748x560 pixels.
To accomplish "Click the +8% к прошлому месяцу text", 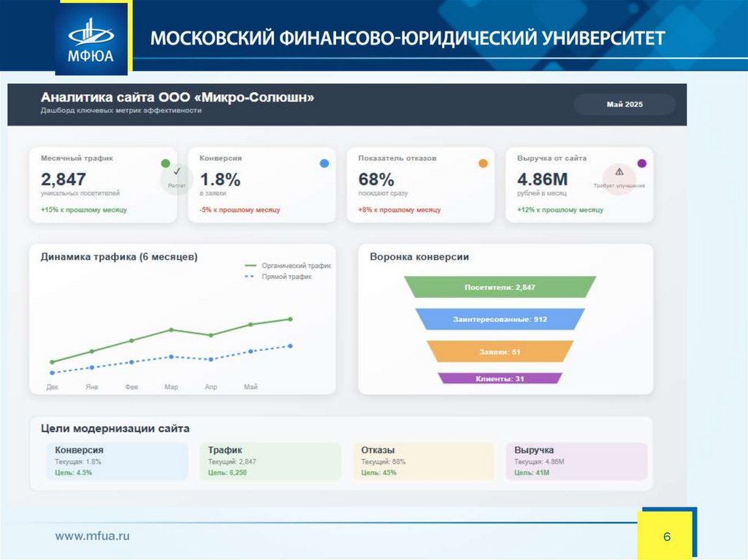I will (400, 210).
